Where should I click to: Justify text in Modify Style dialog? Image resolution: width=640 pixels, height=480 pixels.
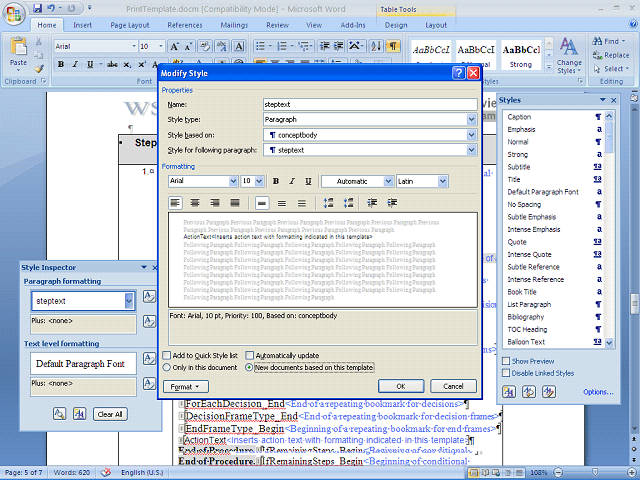235,203
